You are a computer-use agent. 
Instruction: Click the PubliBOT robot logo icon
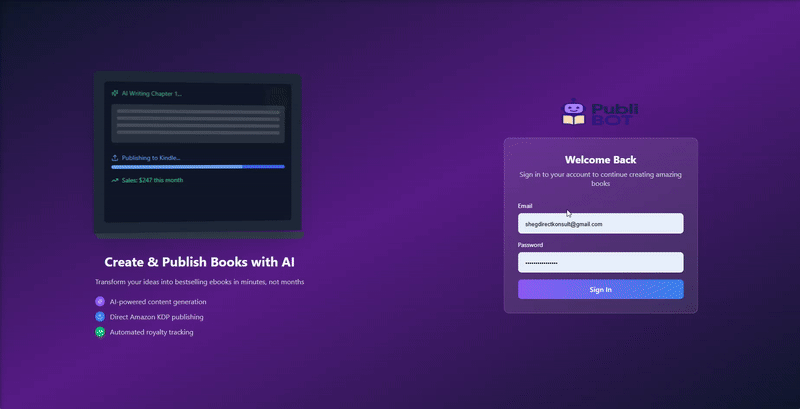(573, 114)
